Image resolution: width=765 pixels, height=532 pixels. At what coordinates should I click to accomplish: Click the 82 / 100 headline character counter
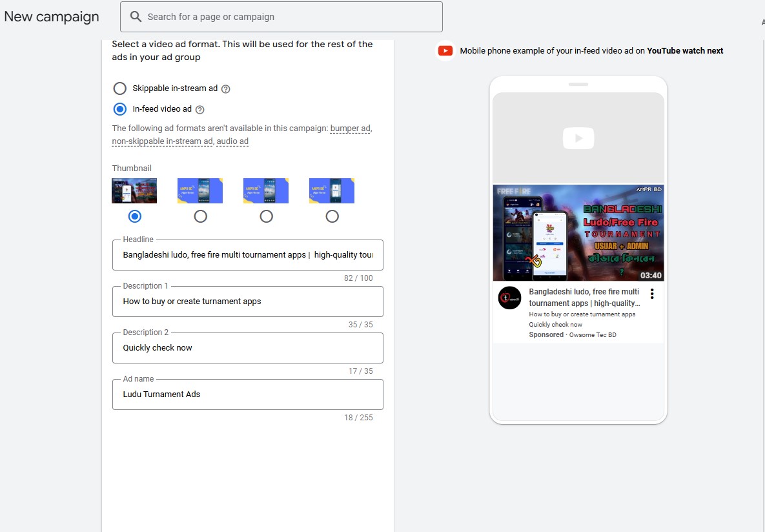click(358, 278)
